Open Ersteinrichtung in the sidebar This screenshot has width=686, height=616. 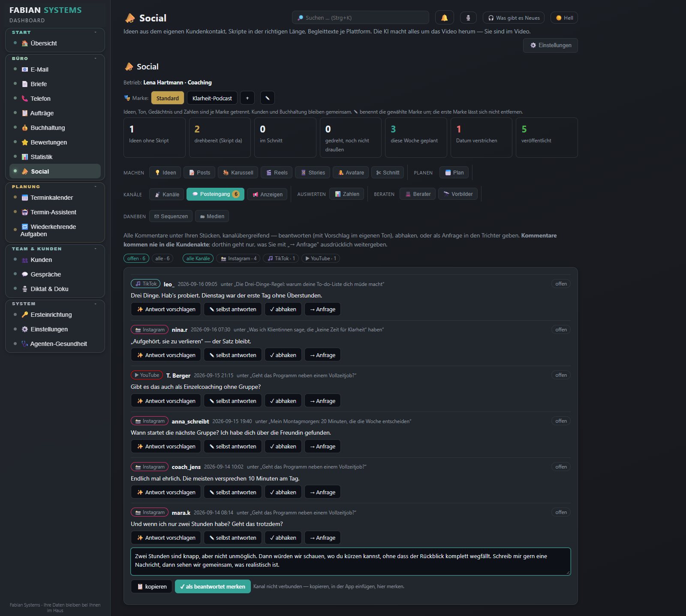point(55,315)
